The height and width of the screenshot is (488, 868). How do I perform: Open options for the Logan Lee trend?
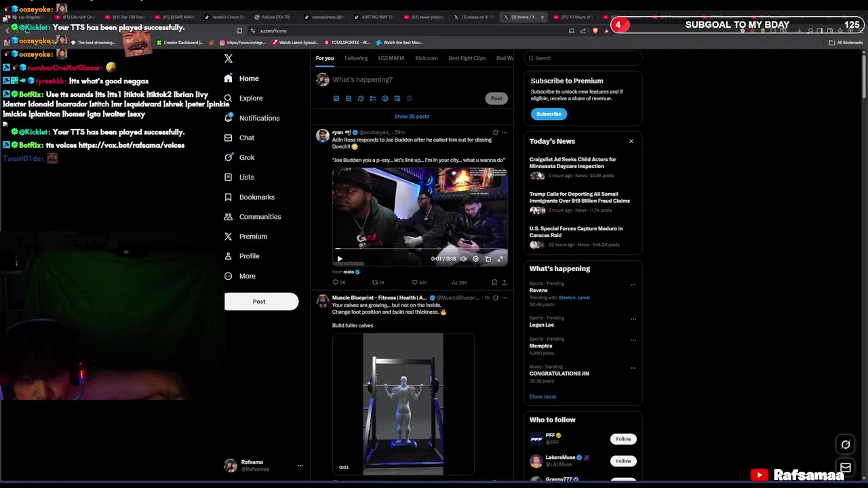[633, 319]
